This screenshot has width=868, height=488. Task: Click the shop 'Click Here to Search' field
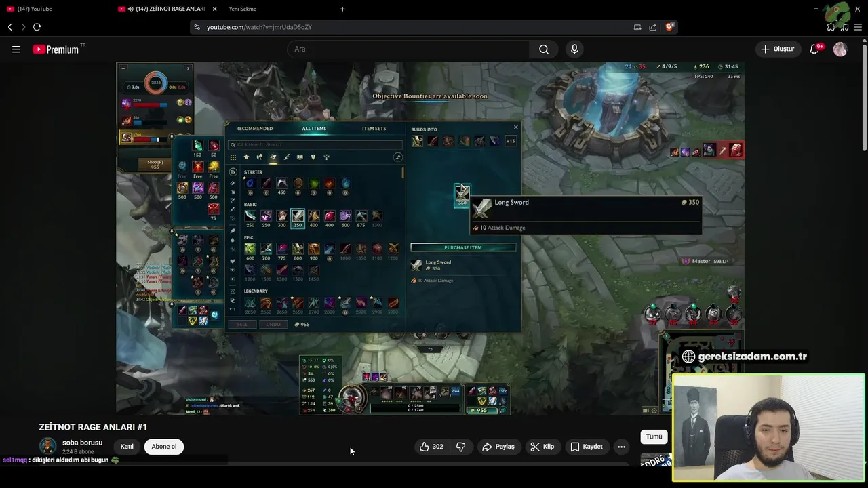pos(315,144)
